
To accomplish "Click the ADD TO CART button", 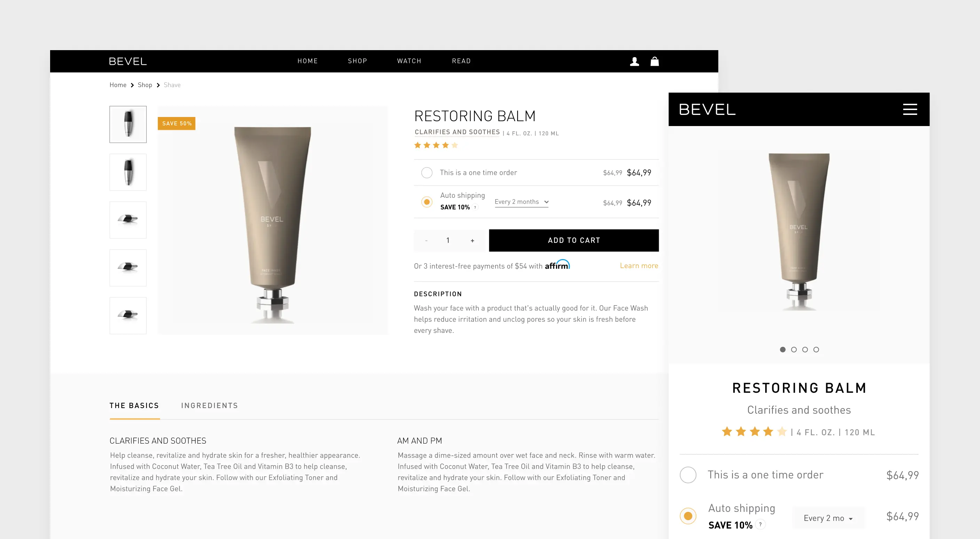I will pos(574,240).
